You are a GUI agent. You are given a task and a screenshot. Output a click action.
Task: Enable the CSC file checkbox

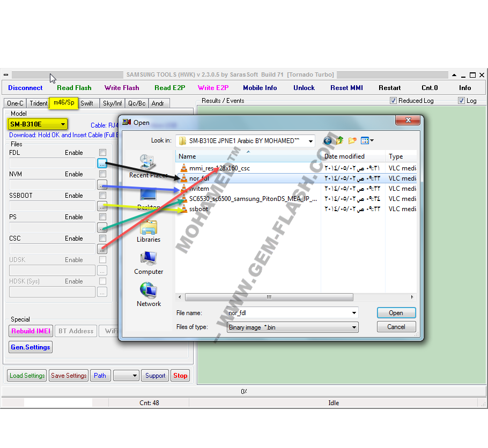tap(103, 238)
